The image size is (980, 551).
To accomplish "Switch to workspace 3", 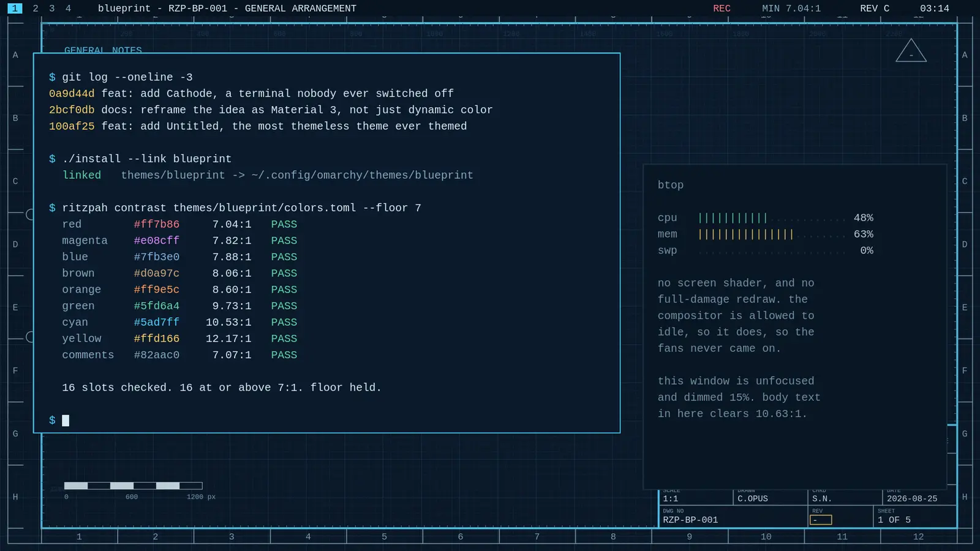I will (x=52, y=9).
